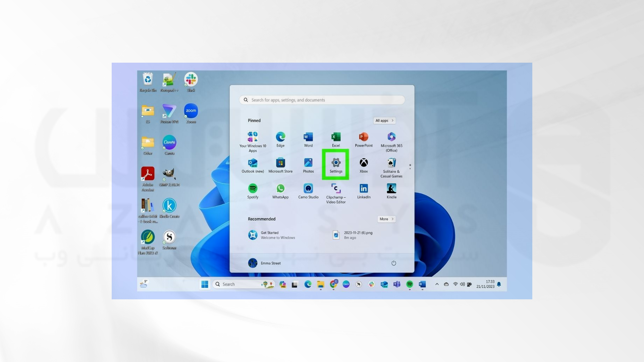Launch Edge from the pinned apps
Viewport: 644px width, 362px height.
coord(280,139)
